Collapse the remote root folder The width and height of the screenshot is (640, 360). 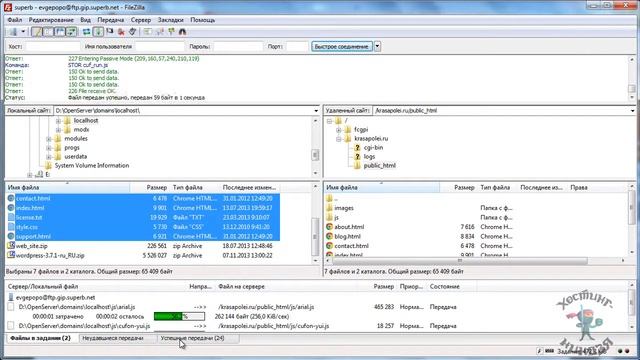click(329, 121)
